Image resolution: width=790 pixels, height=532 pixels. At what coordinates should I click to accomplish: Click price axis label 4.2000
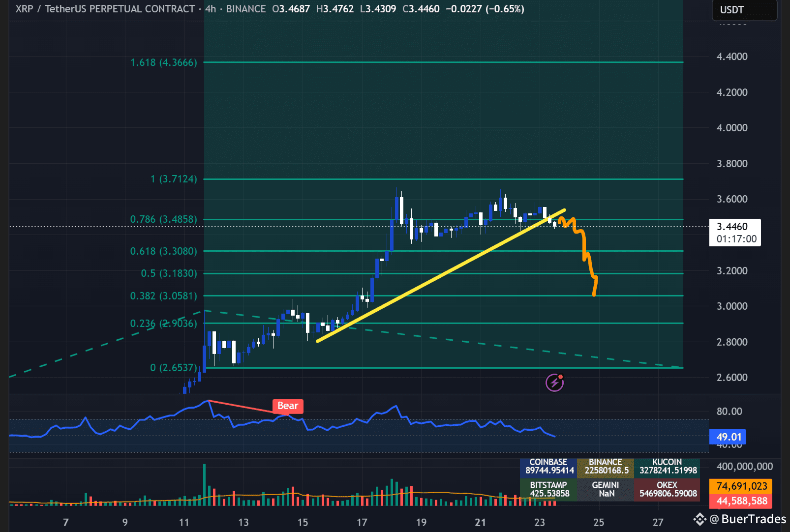tap(732, 92)
